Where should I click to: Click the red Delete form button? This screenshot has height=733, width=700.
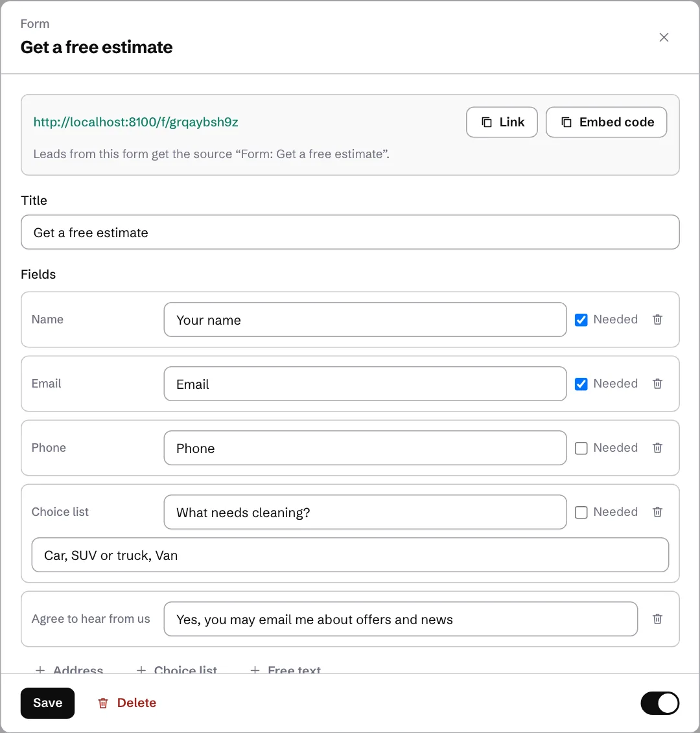(127, 703)
